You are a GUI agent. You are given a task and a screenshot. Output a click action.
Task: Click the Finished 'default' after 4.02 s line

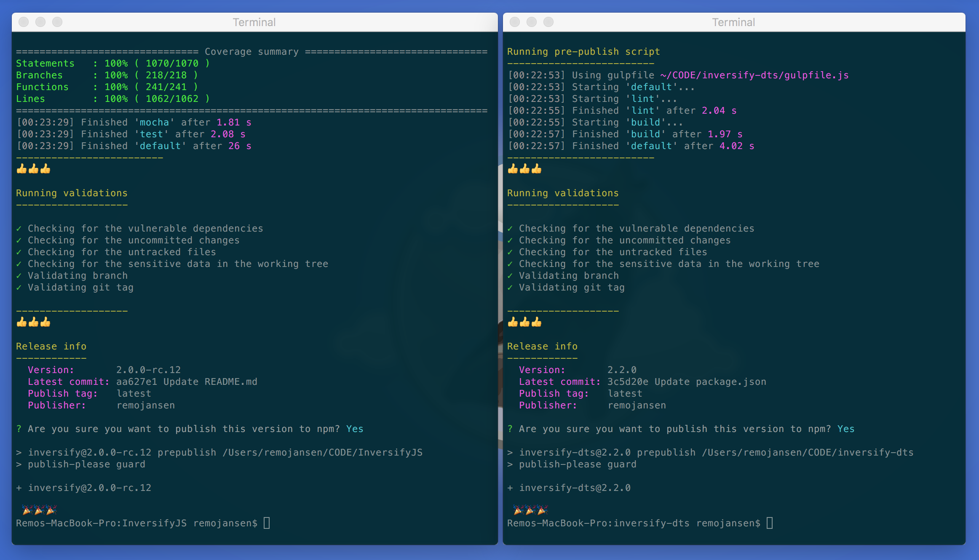[x=631, y=146]
